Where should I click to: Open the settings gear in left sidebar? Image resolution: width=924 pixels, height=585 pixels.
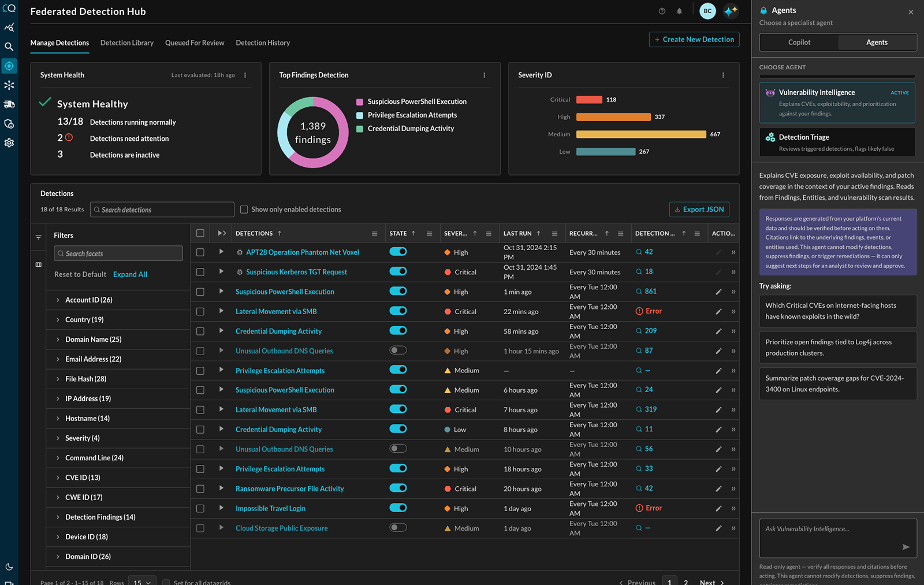click(9, 143)
